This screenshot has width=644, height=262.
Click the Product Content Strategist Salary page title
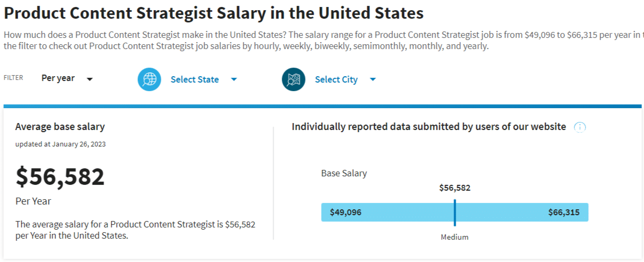pos(213,13)
